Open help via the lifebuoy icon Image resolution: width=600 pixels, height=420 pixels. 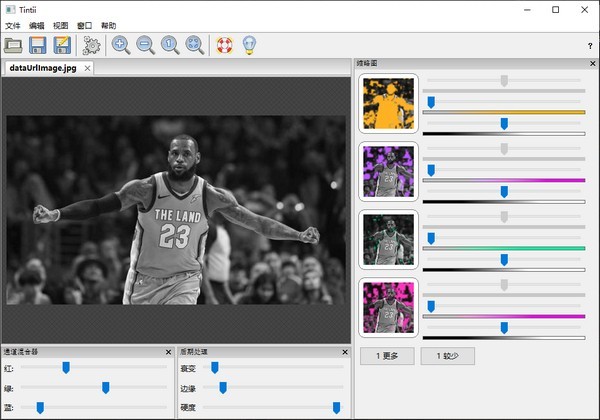pyautogui.click(x=225, y=46)
